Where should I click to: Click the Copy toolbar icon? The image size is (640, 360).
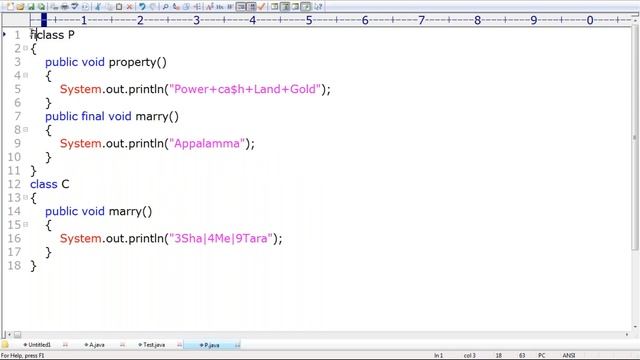tap(108, 7)
